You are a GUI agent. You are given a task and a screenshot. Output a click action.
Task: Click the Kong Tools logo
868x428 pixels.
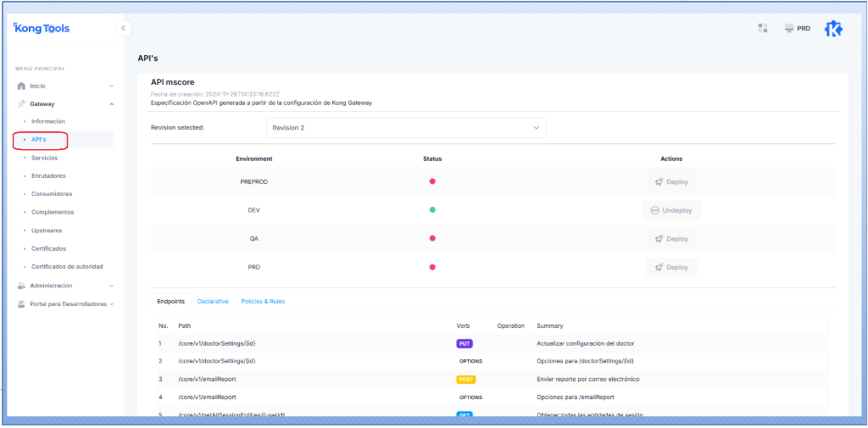pos(42,29)
